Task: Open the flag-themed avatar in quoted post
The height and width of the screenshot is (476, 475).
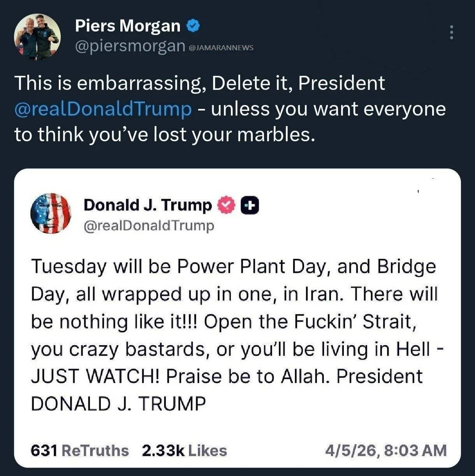Action: 51,213
